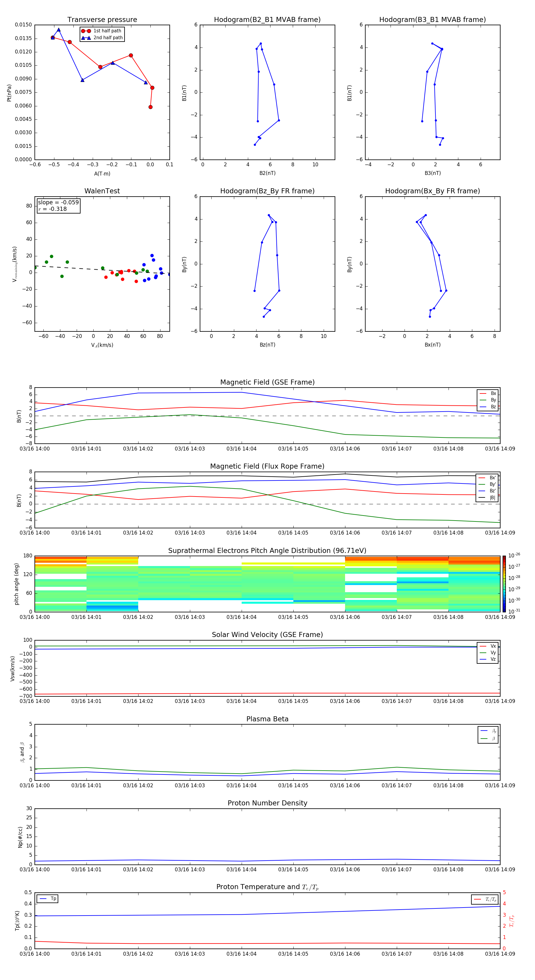Select the "Hodogram(Bx_By FR frame)" title
The width and height of the screenshot is (535, 980).
pos(432,191)
